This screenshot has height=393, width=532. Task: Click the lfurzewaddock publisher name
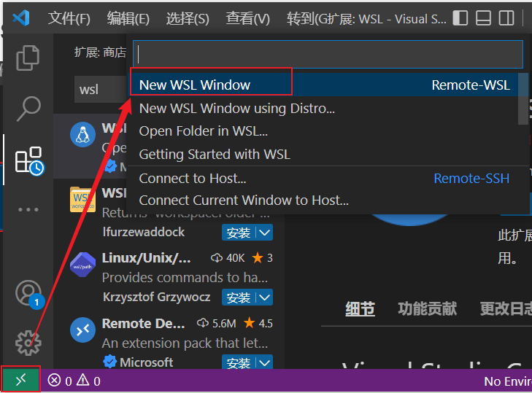tap(144, 233)
